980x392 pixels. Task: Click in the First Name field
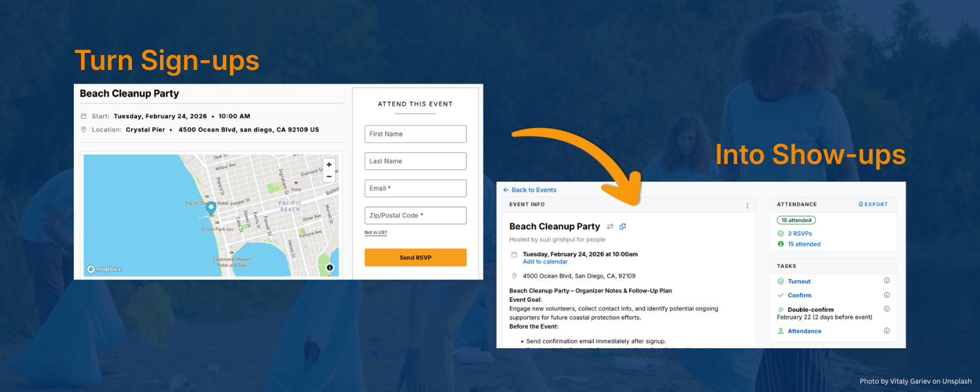(416, 134)
